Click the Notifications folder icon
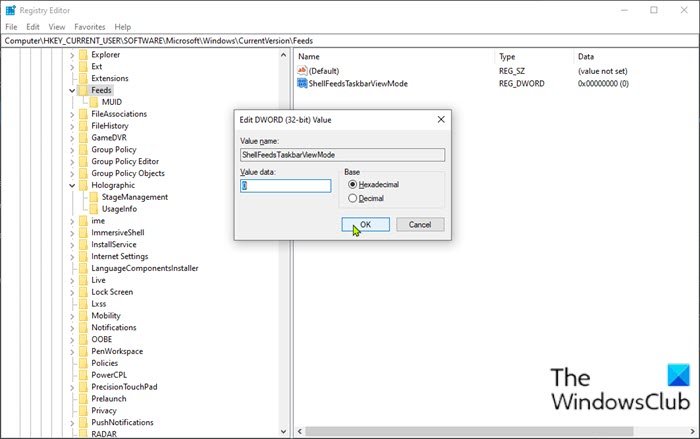Viewport: 700px width, 439px height. pos(83,327)
